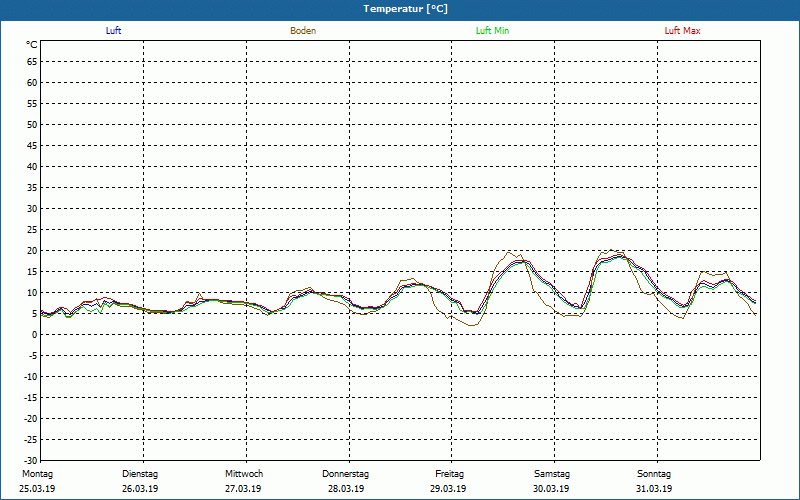Select the -25 y-axis value
Screen dimensions: 800x500
[31, 439]
